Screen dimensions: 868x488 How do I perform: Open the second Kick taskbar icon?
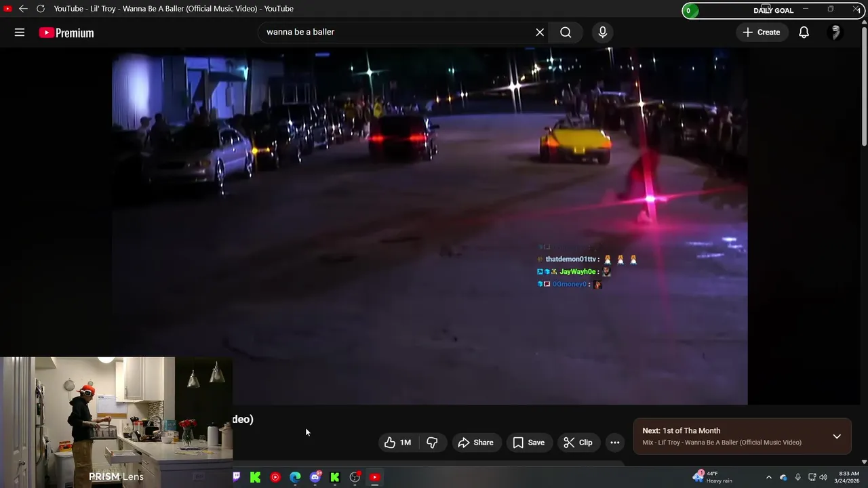coord(335,477)
